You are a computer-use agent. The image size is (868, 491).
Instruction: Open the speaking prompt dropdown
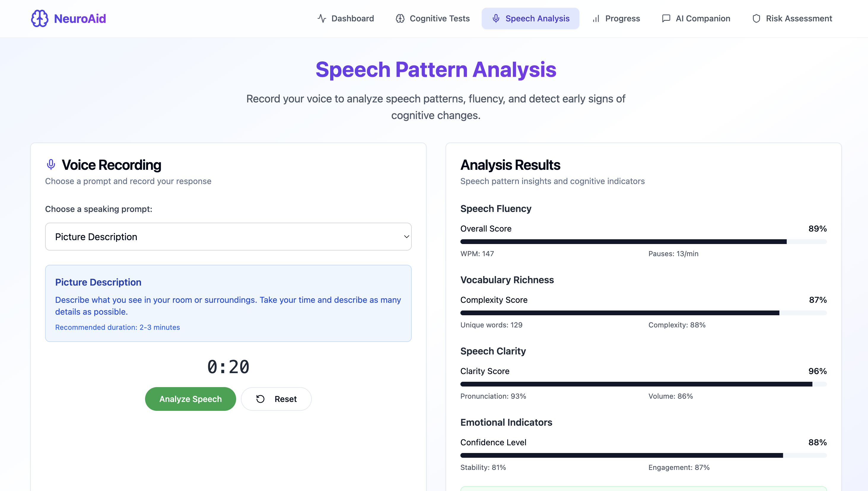228,236
